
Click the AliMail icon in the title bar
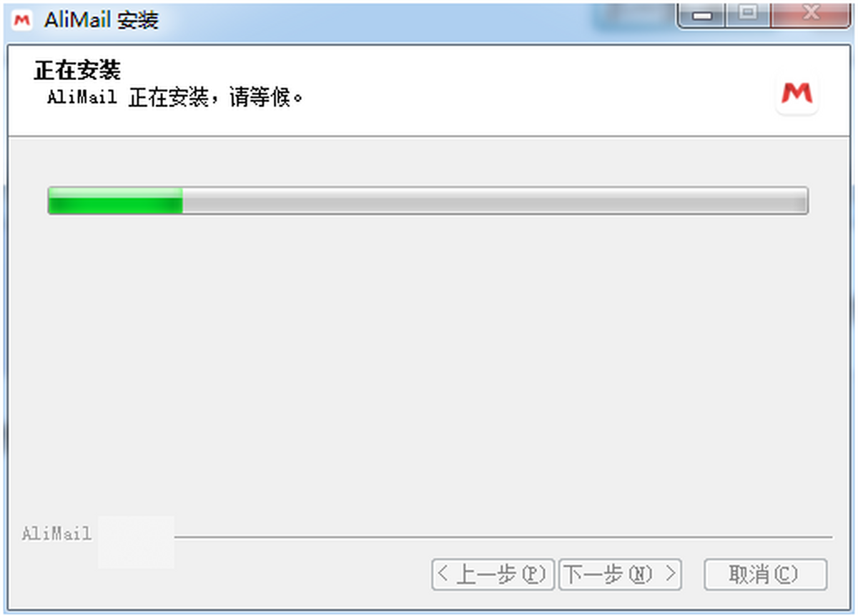23,20
